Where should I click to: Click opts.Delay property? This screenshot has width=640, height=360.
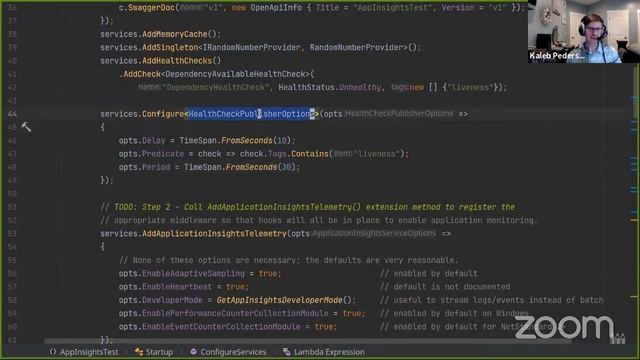pos(142,140)
